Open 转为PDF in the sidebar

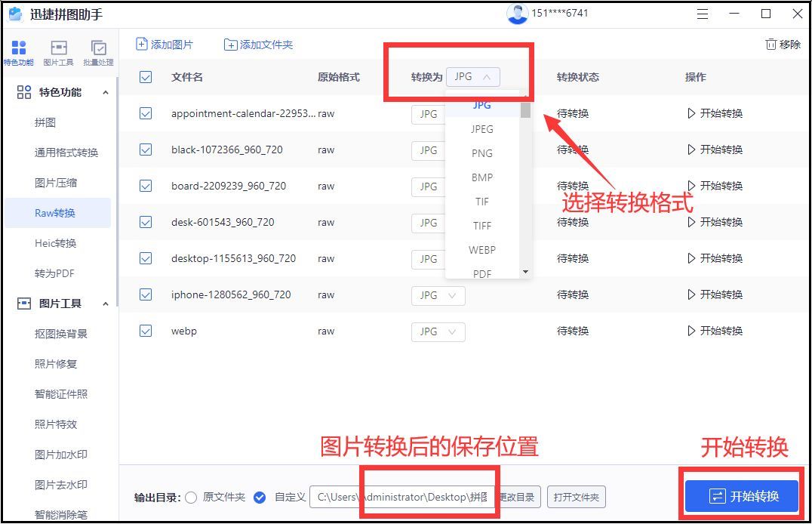(x=54, y=273)
